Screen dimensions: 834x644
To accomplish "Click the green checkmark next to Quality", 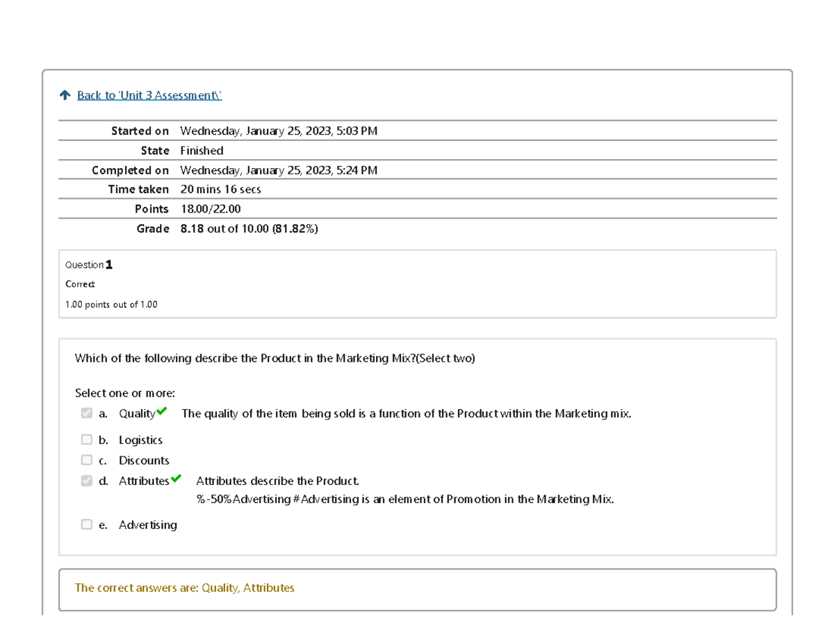I will 162,412.
